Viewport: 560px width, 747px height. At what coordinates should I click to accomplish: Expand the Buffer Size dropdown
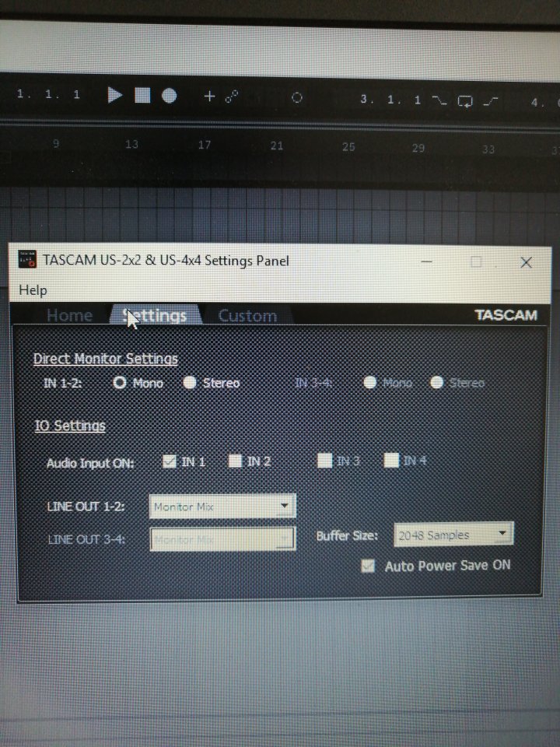tap(453, 535)
